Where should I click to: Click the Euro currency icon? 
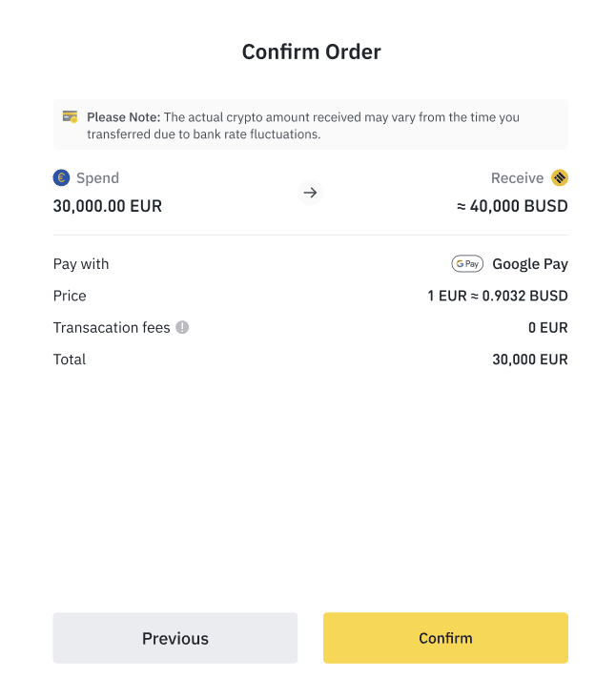pyautogui.click(x=62, y=177)
